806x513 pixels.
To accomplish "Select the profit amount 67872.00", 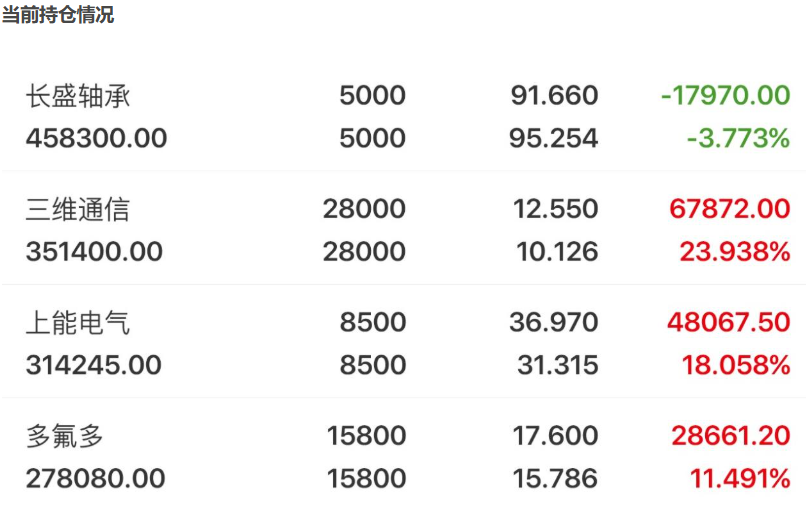I will (730, 209).
